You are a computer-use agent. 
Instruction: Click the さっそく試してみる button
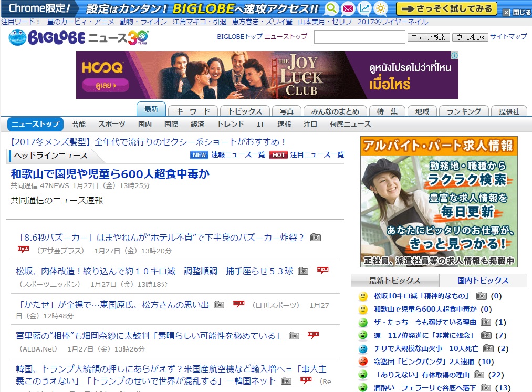[x=446, y=8]
